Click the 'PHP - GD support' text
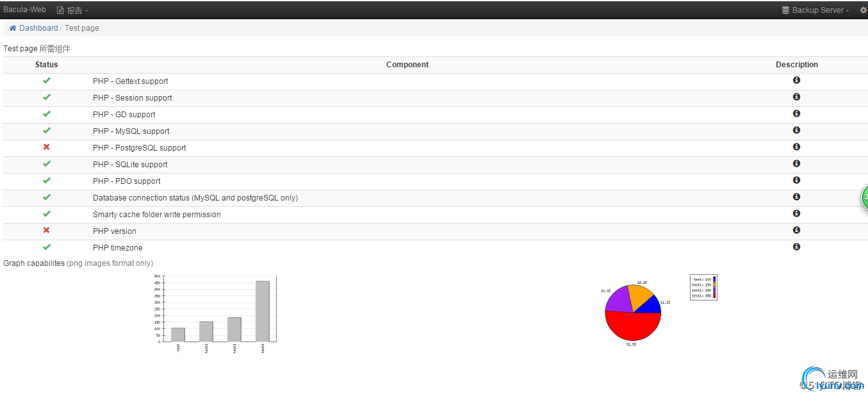The image size is (868, 396). click(x=124, y=115)
